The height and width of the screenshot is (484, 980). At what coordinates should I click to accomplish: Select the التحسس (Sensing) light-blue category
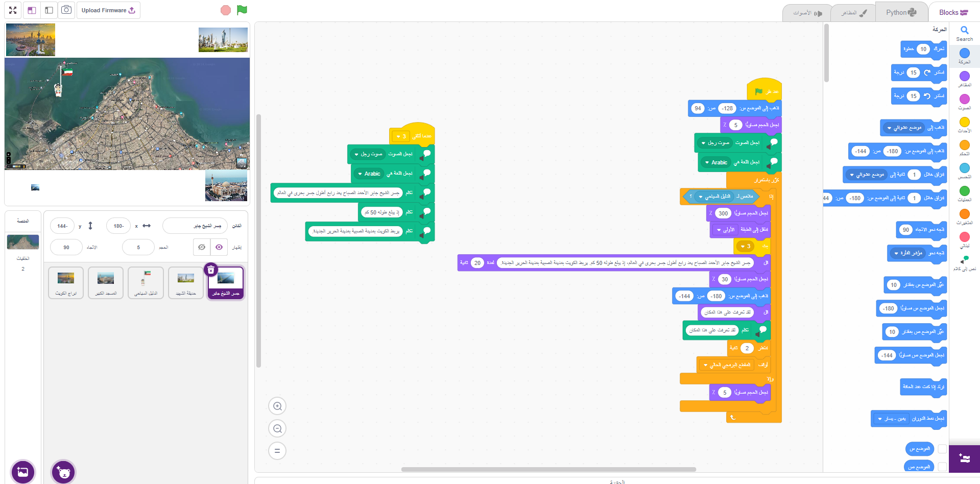[x=964, y=171]
